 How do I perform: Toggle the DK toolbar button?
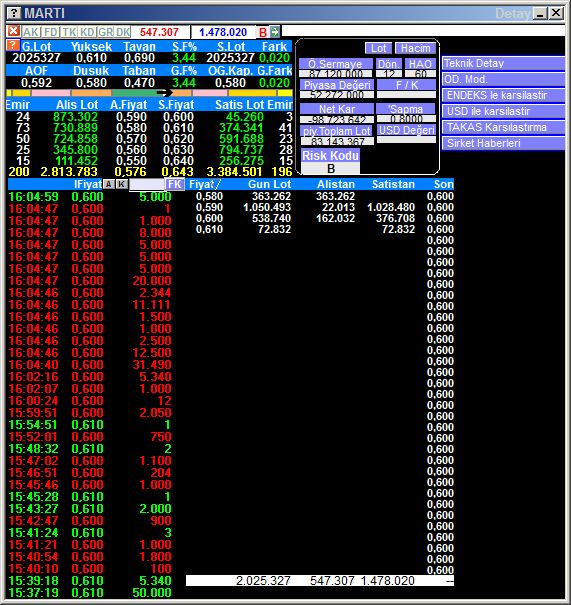pyautogui.click(x=123, y=32)
